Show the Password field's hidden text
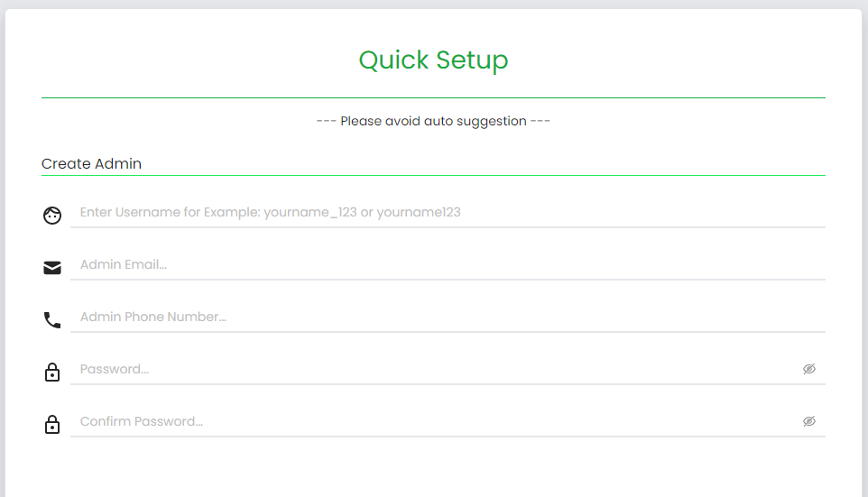868x497 pixels. click(809, 369)
